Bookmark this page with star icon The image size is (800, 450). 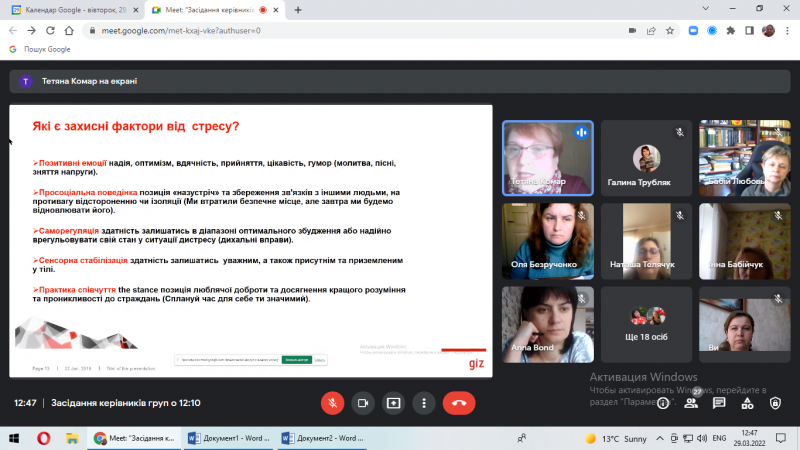[670, 31]
